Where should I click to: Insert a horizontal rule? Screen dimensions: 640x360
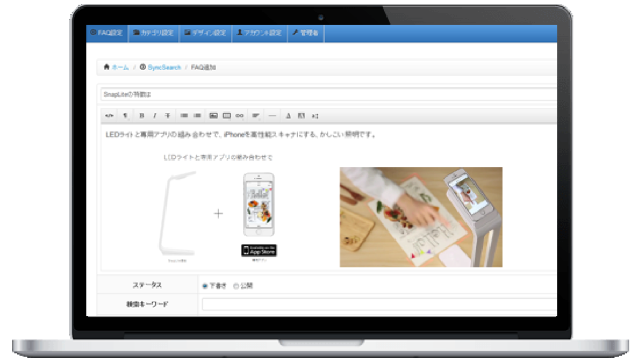[272, 116]
